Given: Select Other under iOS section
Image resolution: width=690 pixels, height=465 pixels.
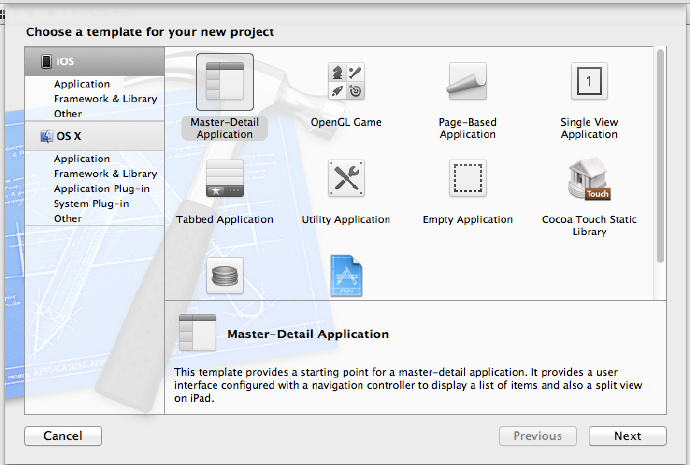Looking at the screenshot, I should pyautogui.click(x=68, y=114).
